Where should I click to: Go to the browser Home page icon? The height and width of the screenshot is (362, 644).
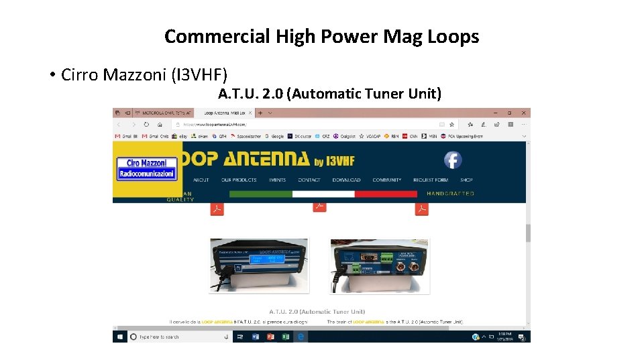click(160, 125)
